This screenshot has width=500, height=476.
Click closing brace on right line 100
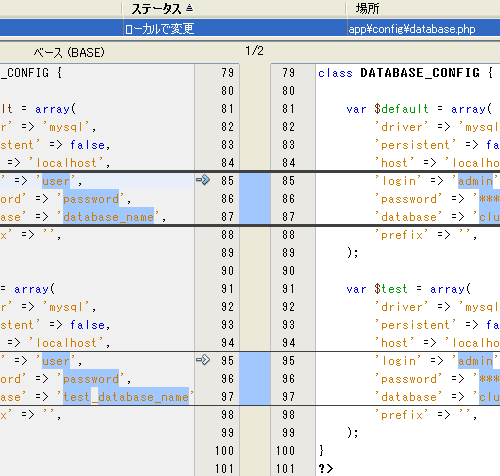click(x=321, y=451)
